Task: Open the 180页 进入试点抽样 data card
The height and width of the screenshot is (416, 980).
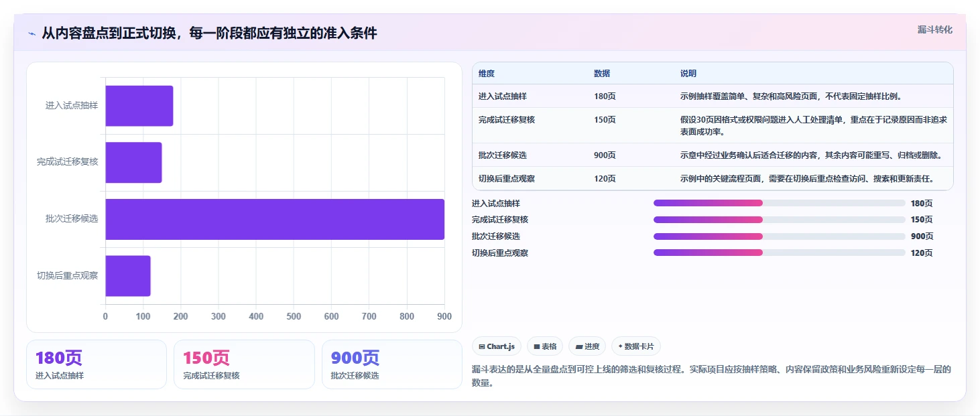Action: pos(97,364)
